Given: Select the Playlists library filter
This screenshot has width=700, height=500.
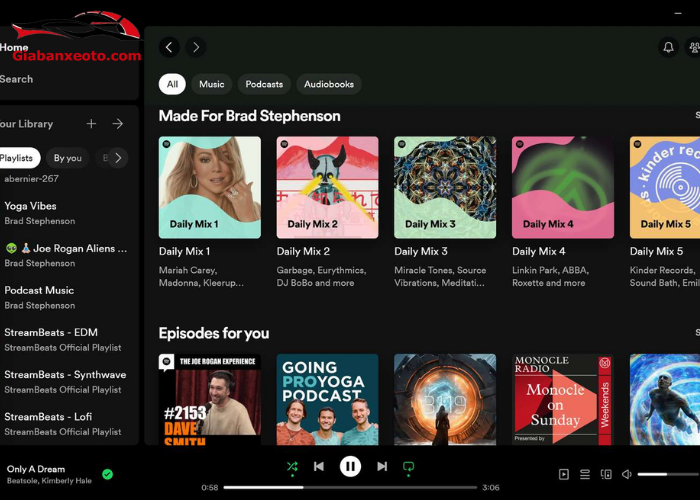Looking at the screenshot, I should coord(19,158).
